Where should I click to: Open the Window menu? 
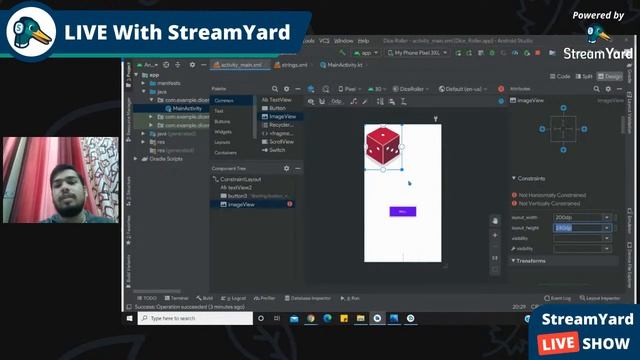343,41
